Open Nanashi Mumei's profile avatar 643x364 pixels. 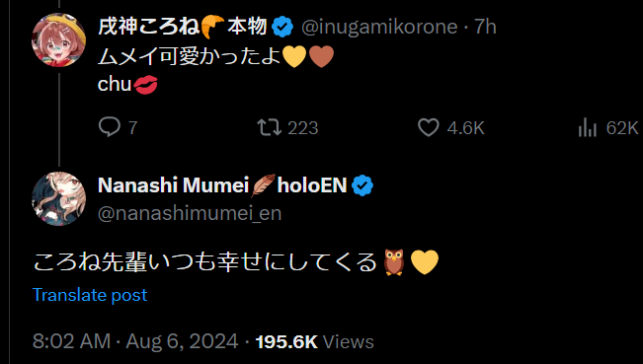tap(58, 198)
